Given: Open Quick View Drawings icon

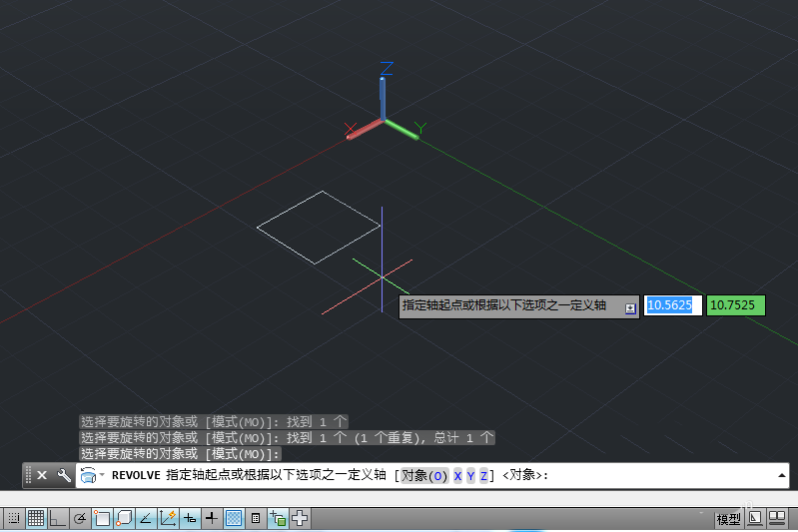Looking at the screenshot, I should pos(777,518).
